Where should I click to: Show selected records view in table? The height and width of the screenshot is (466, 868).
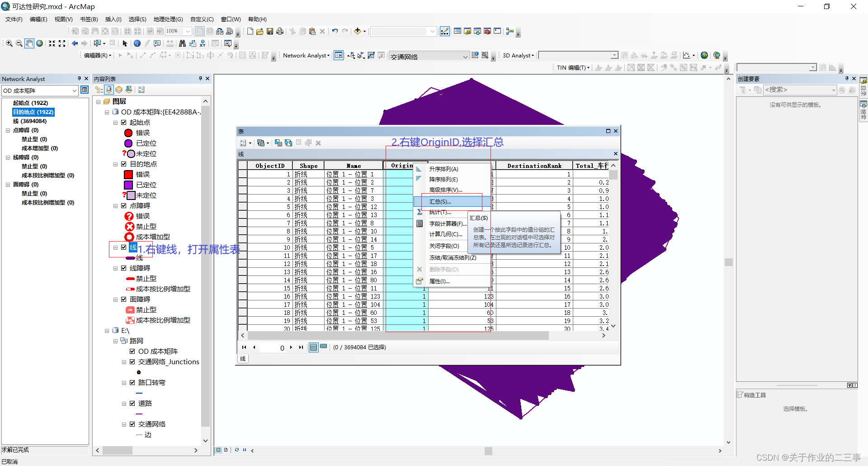324,347
